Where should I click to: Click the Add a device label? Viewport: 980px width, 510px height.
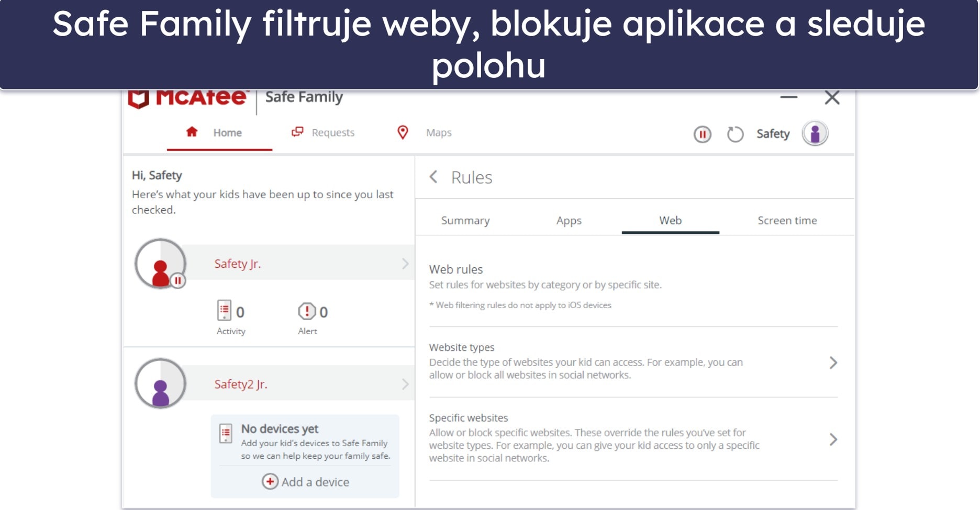pyautogui.click(x=315, y=482)
